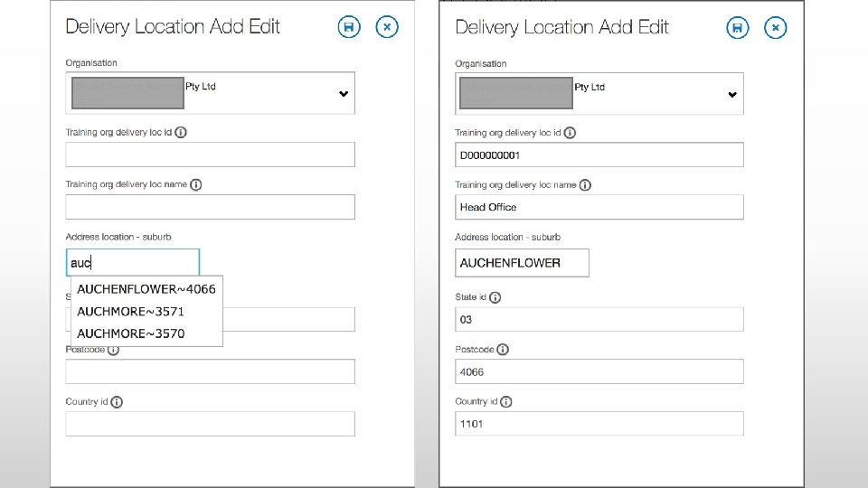Click the suburb field containing 'auc'
868x488 pixels.
[132, 263]
